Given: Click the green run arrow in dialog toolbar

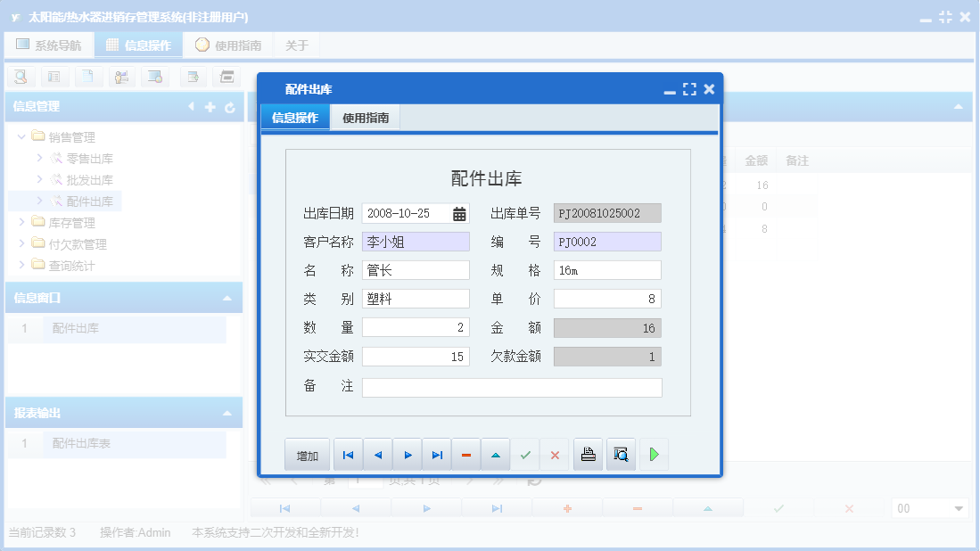Looking at the screenshot, I should pos(654,454).
